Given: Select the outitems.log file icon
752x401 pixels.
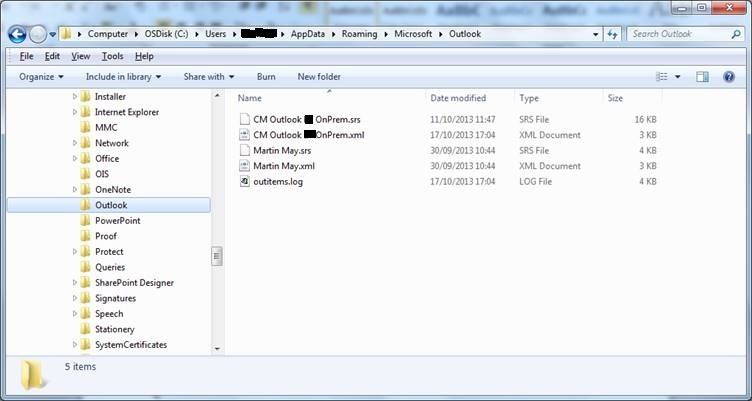Looking at the screenshot, I should click(245, 181).
